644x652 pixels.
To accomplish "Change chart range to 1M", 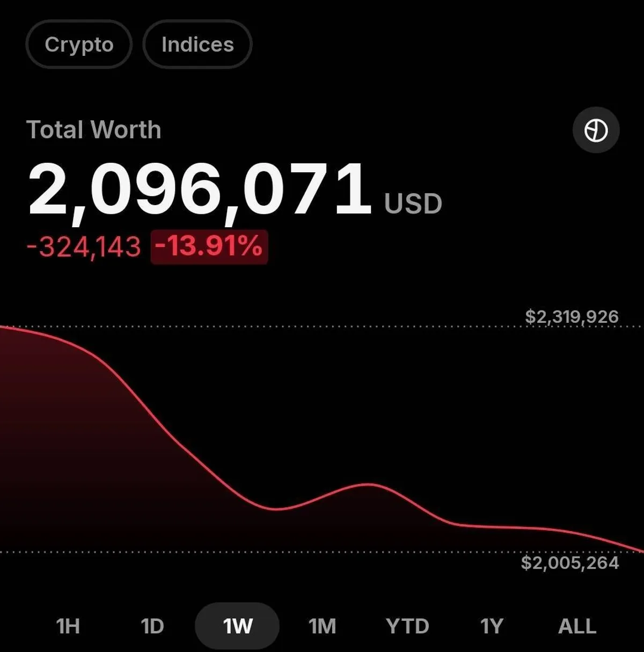I will click(322, 626).
